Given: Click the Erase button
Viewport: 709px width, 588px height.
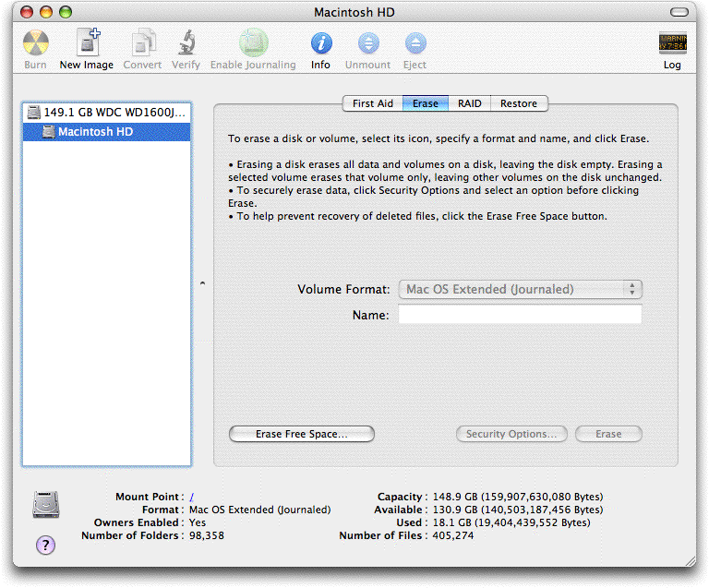Looking at the screenshot, I should (608, 434).
